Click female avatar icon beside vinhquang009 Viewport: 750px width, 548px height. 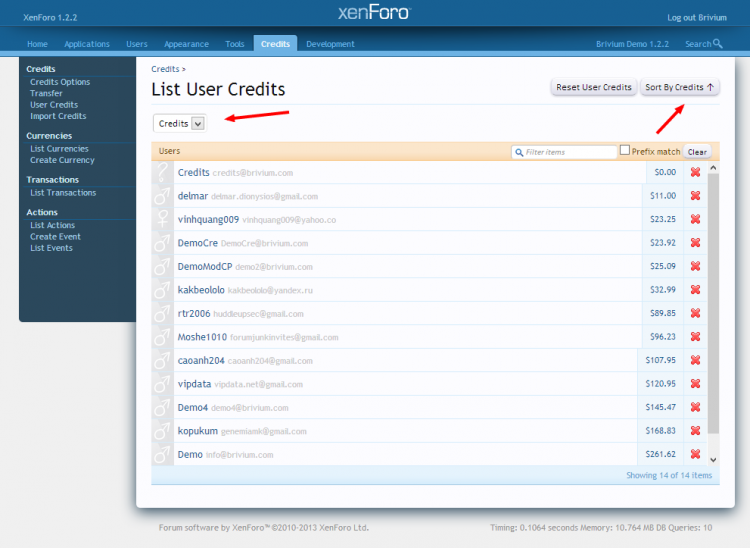(x=162, y=219)
